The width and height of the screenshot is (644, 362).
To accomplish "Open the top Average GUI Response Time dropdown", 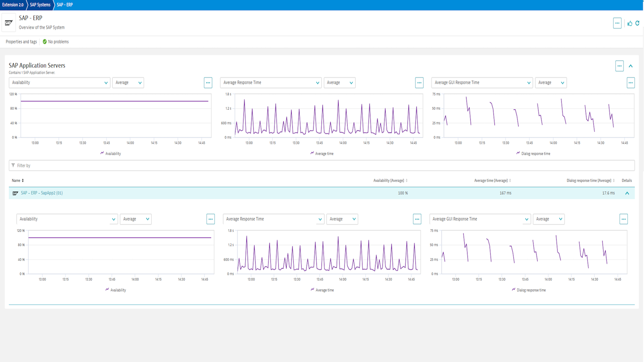I will pos(482,82).
